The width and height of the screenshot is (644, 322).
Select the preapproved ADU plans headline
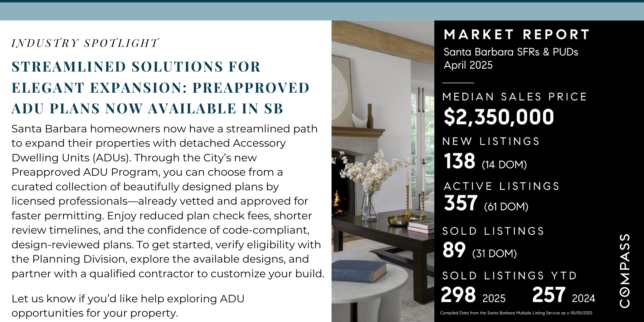point(160,88)
